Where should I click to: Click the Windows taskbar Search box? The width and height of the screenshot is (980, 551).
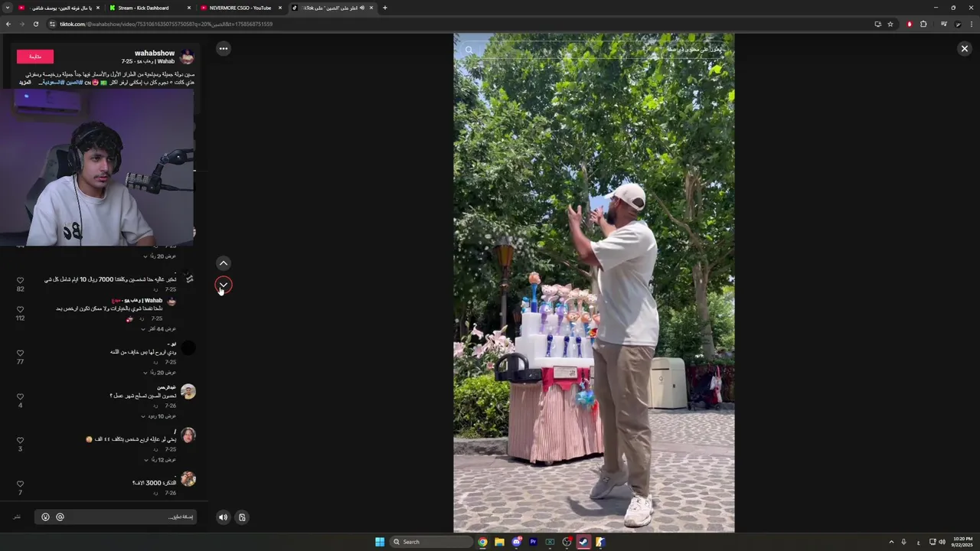[431, 542]
